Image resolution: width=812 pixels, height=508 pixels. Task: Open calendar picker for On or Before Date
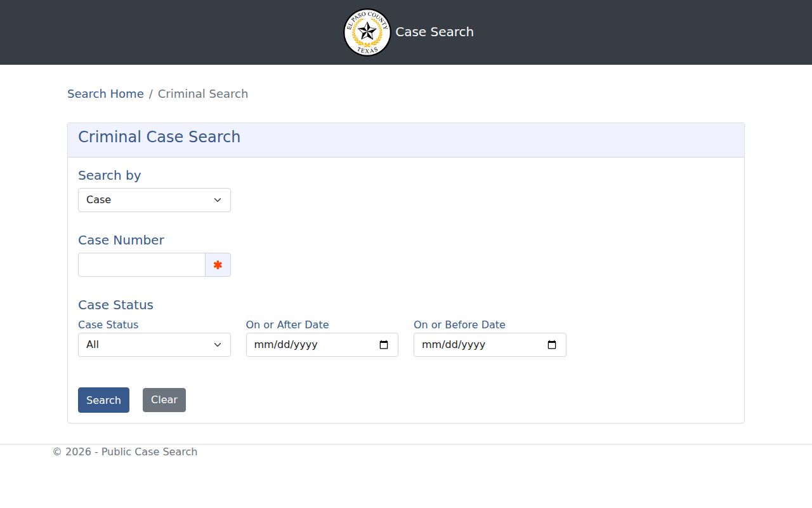(x=552, y=345)
